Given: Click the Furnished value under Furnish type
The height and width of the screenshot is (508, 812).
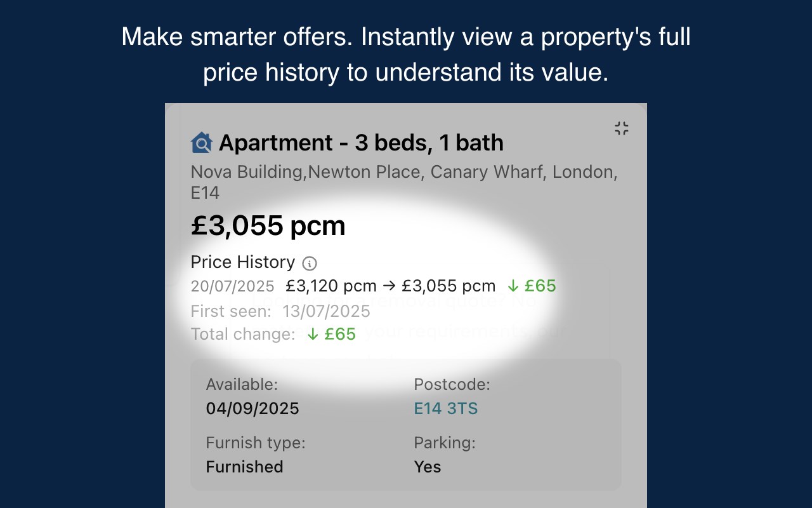Looking at the screenshot, I should 244,467.
